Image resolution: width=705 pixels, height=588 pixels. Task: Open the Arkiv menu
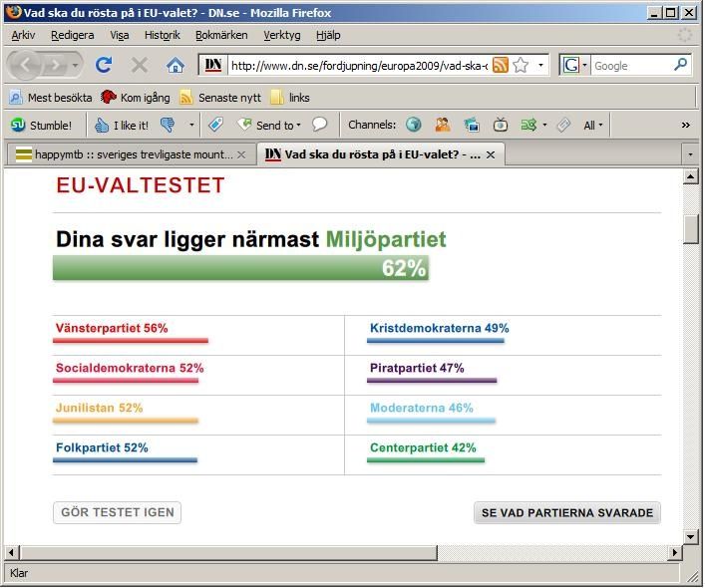pyautogui.click(x=23, y=35)
